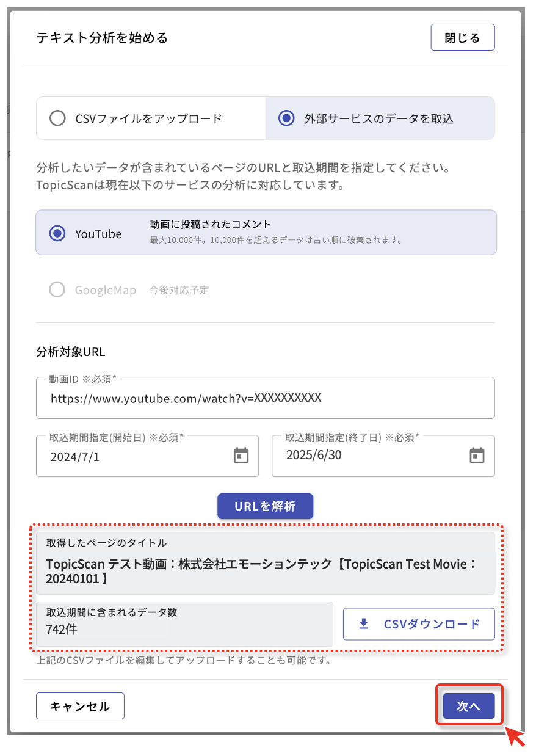
Task: Proceed with the 次へ button
Action: pyautogui.click(x=469, y=706)
